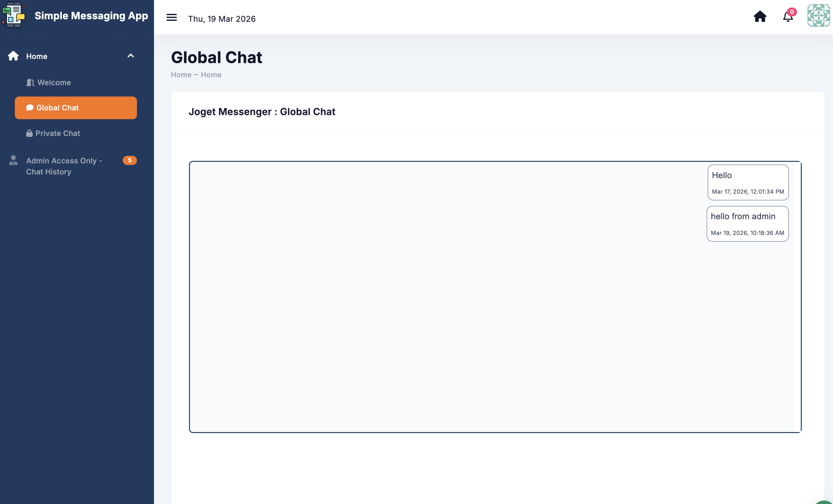Select the Global Chat menu item
This screenshot has height=504, width=833.
point(76,108)
